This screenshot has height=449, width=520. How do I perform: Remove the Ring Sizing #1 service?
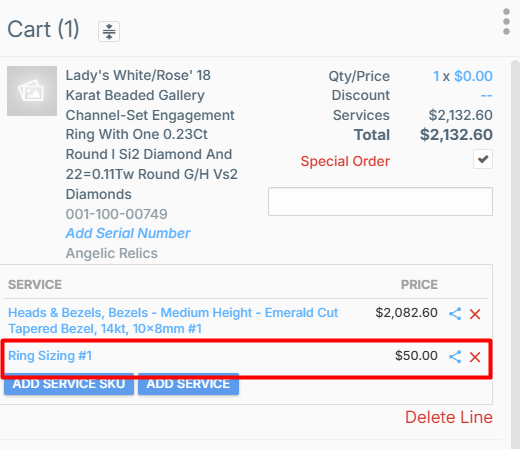[475, 357]
